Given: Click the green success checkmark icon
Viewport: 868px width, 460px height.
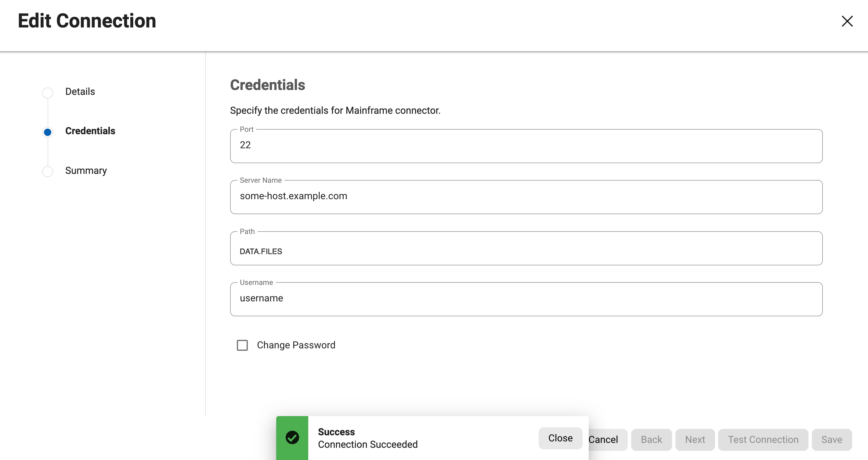Looking at the screenshot, I should [x=292, y=437].
